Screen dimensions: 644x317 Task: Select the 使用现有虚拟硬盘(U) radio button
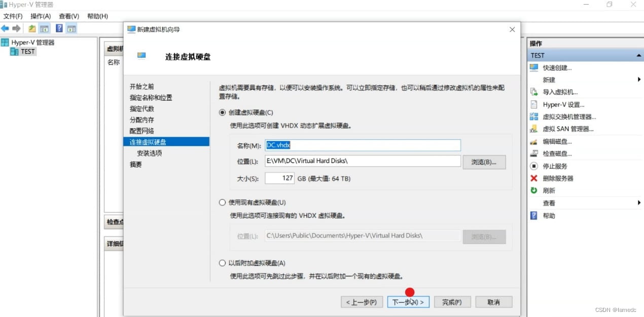[222, 202]
